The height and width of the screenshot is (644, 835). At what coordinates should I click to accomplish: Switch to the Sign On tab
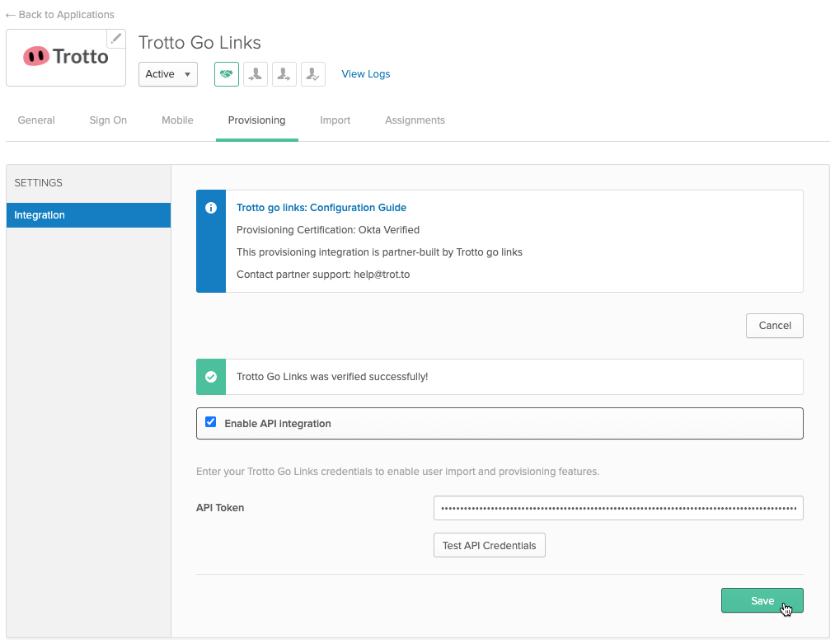(x=108, y=120)
